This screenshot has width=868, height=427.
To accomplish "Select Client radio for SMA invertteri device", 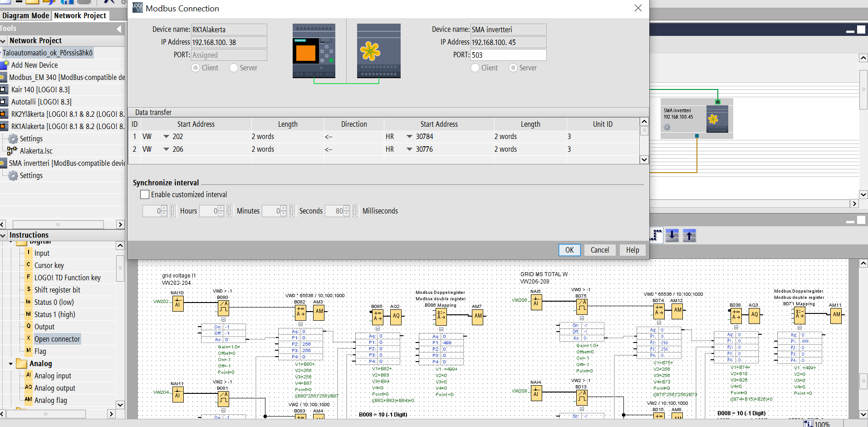I will (475, 68).
